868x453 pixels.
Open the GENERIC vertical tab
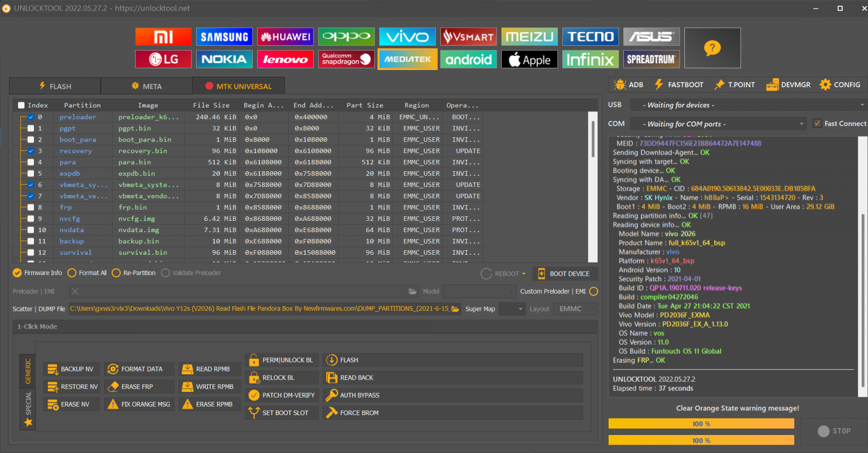point(28,371)
